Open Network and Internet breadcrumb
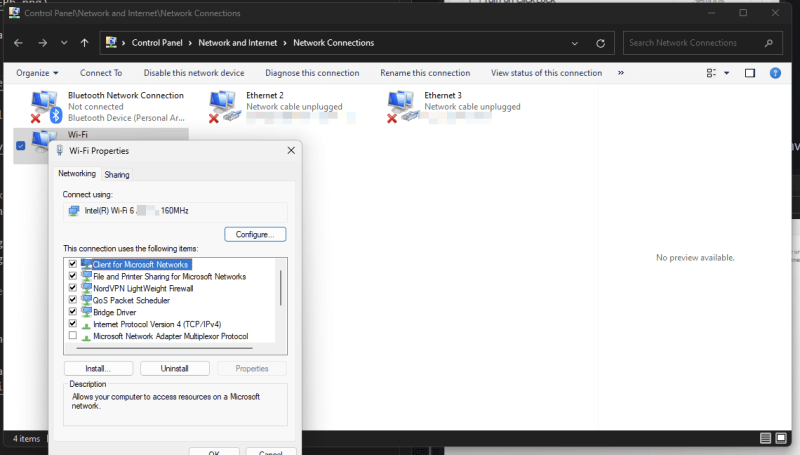Screen dimensions: 800x455 pyautogui.click(x=238, y=43)
